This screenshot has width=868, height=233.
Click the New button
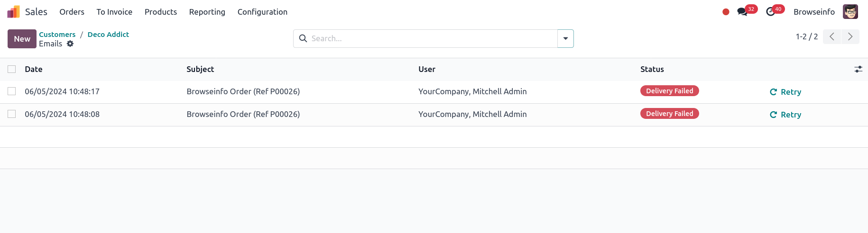click(22, 39)
